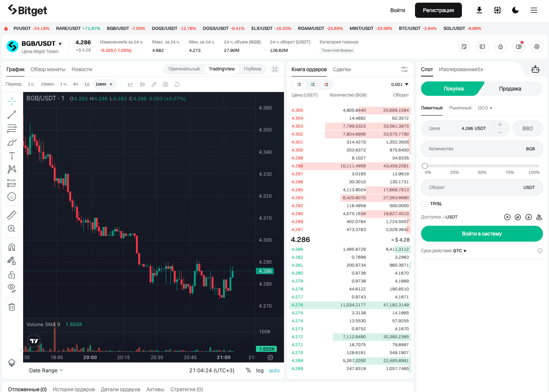
Task: Switch chart to Глубина view
Action: pyautogui.click(x=253, y=69)
